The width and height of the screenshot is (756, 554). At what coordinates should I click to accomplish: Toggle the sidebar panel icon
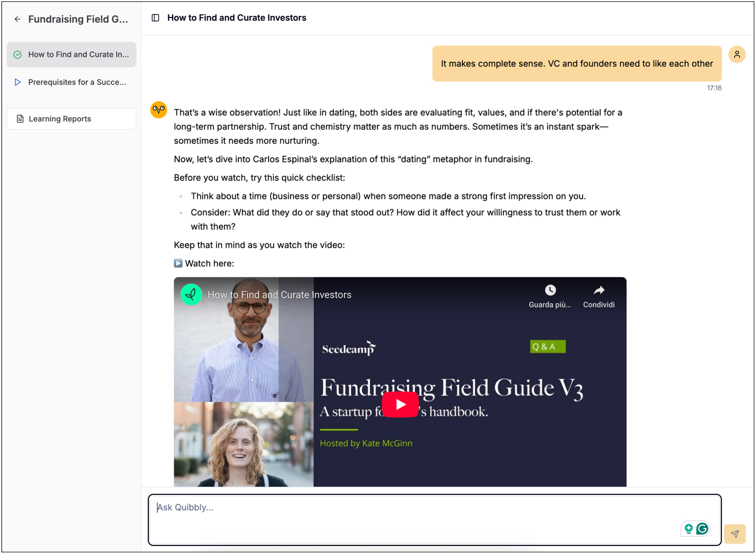coord(155,18)
